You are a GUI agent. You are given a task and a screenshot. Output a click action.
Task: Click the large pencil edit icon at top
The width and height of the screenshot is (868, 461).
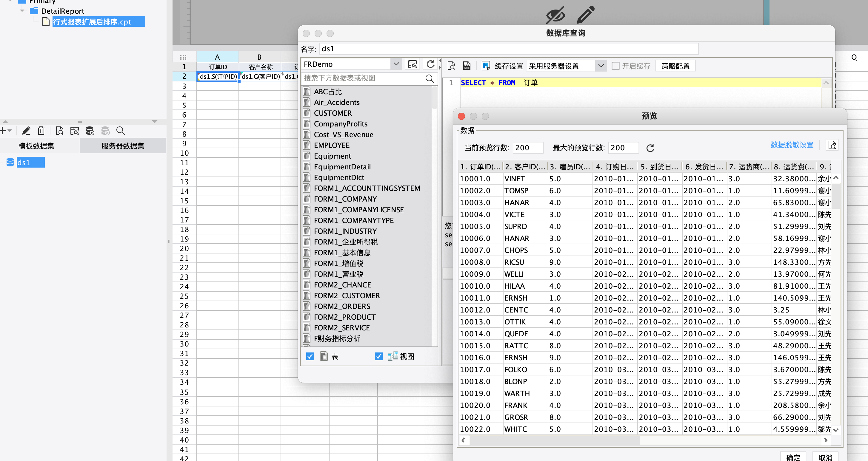[585, 15]
